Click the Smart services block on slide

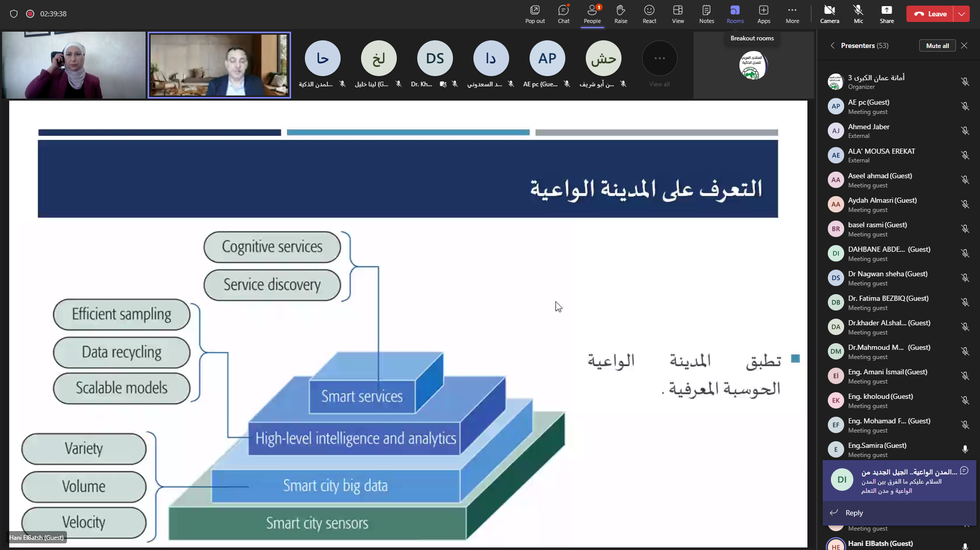click(x=362, y=396)
